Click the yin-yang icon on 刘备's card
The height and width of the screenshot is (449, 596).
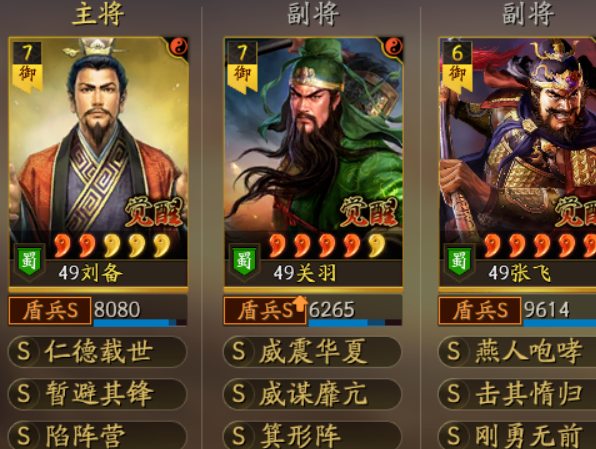[179, 47]
